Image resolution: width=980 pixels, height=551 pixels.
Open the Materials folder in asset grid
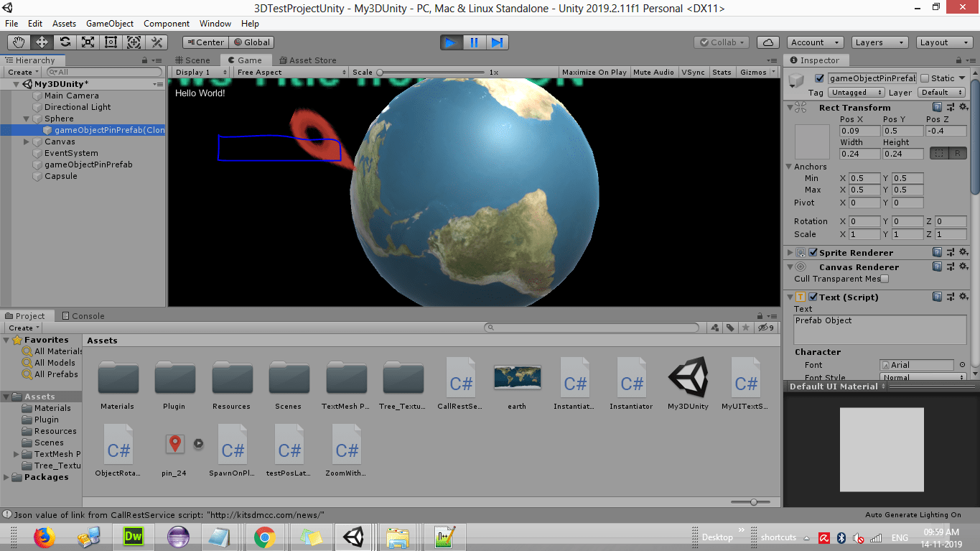click(x=117, y=384)
